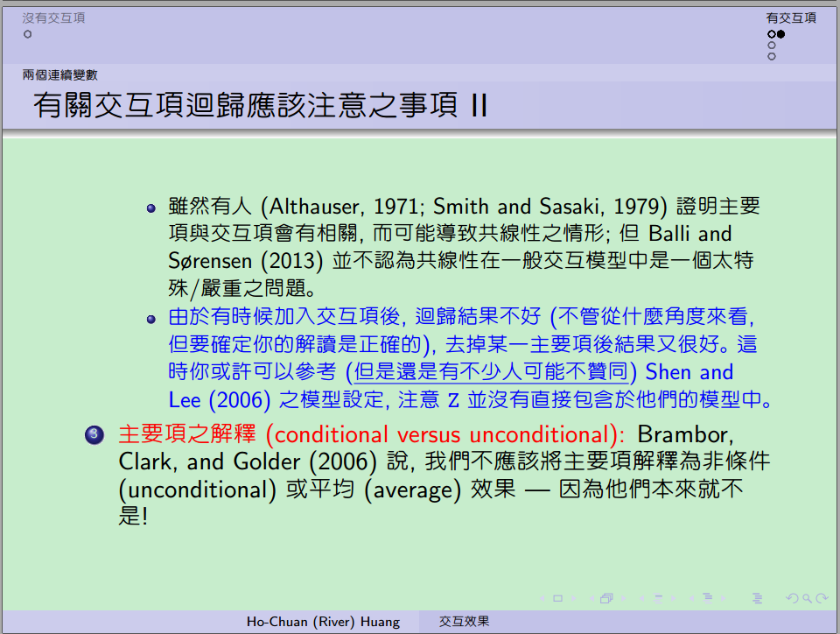Click the footer author Ho-Chuan (River) Huang
840x634 pixels.
click(323, 622)
